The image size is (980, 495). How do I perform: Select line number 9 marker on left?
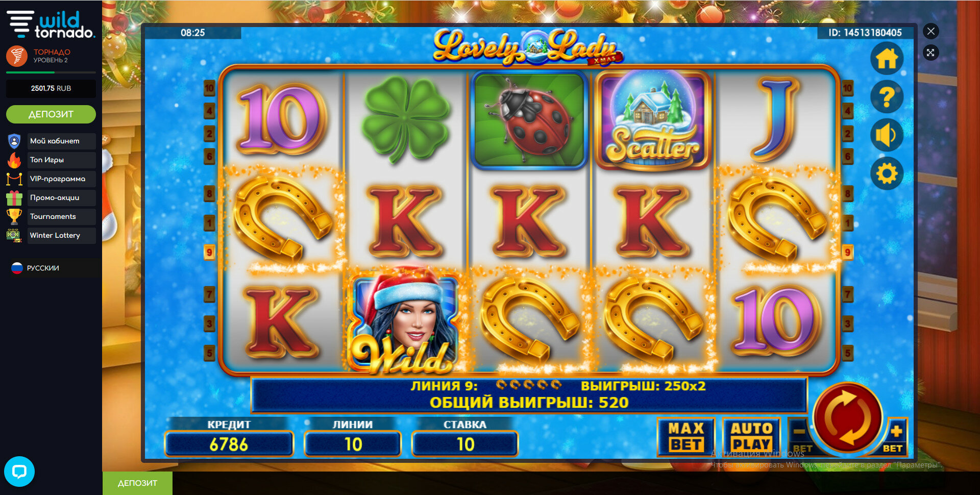point(209,252)
